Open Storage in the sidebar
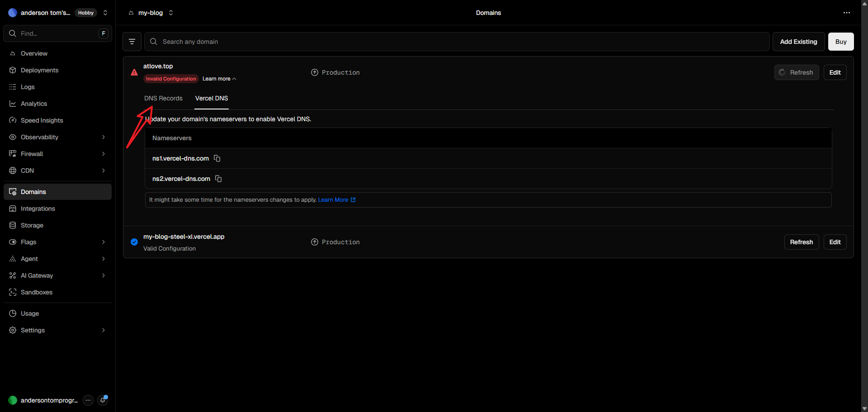868x412 pixels. pyautogui.click(x=57, y=225)
